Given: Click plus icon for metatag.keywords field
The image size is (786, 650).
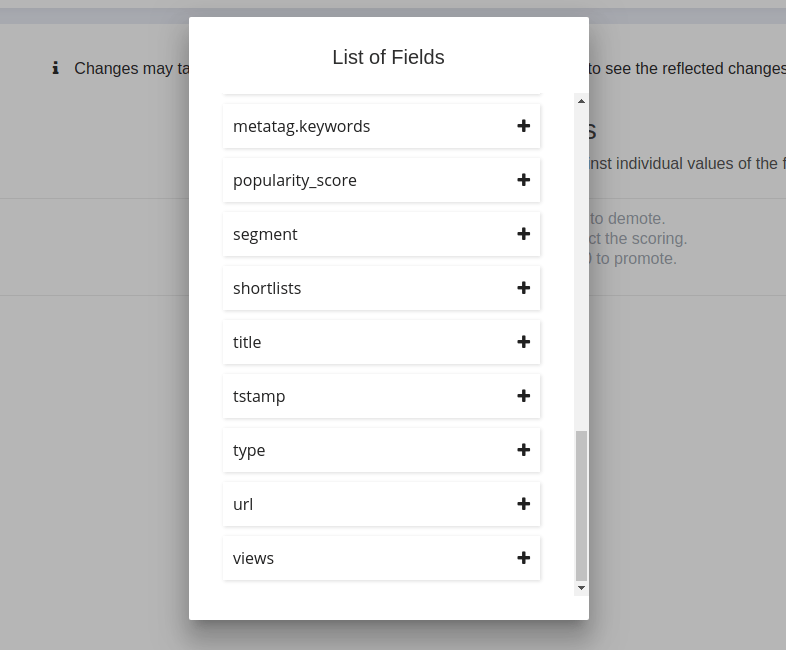Looking at the screenshot, I should [x=523, y=126].
